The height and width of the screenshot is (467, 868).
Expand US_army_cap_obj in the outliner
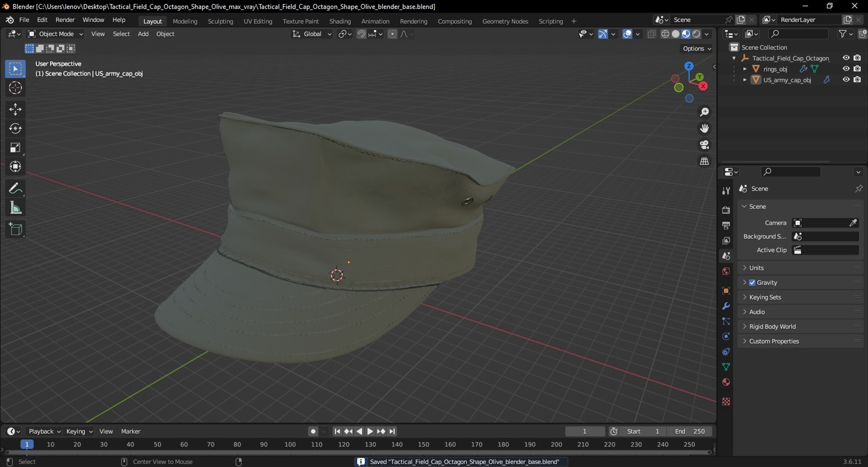[x=745, y=80]
